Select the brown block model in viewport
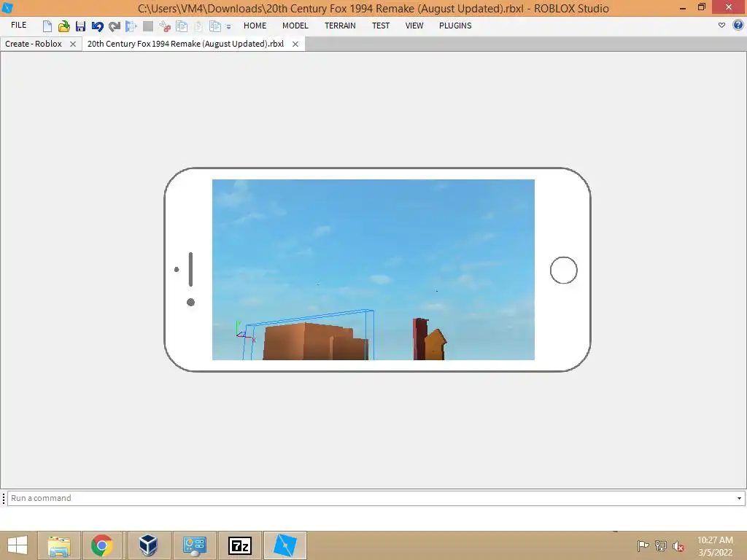This screenshot has height=560, width=747. point(315,341)
